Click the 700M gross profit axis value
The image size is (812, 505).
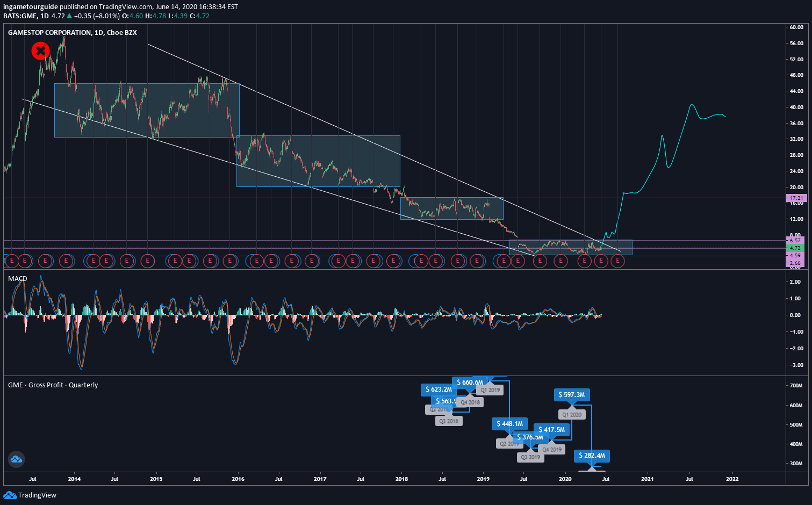(x=796, y=386)
